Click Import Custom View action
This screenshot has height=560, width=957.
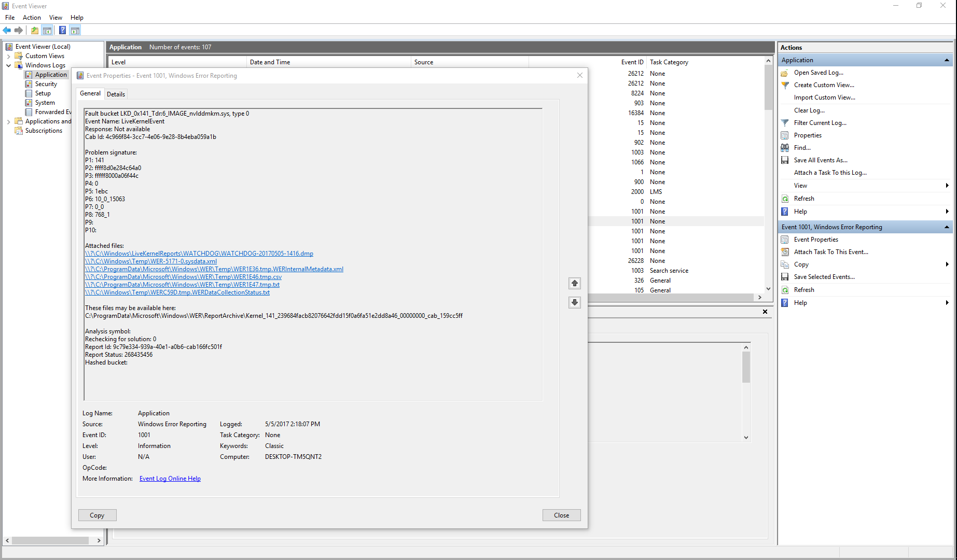click(x=825, y=97)
